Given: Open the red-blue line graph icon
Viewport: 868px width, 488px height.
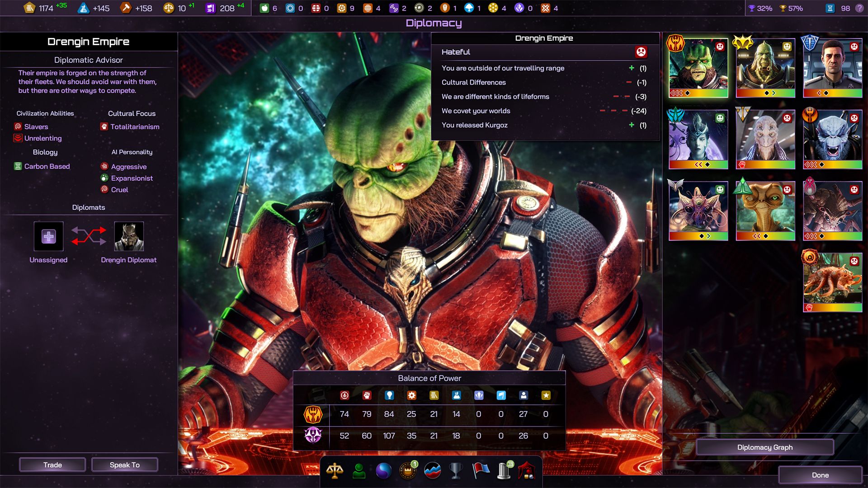Looking at the screenshot, I should coord(432,471).
